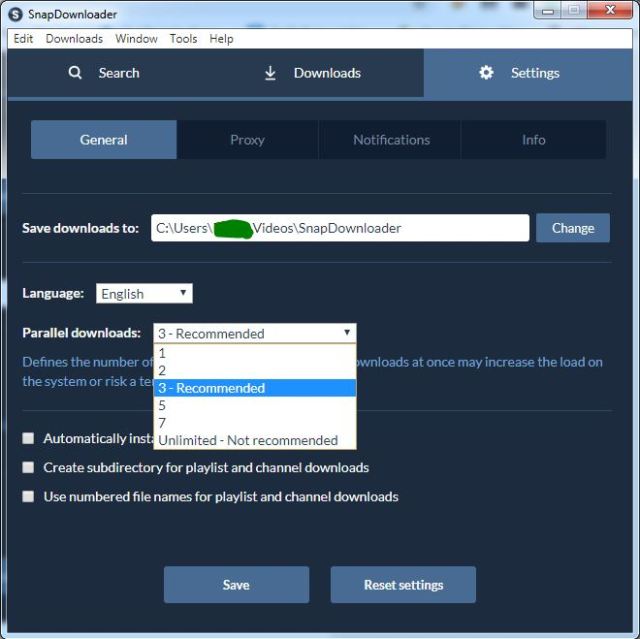Image resolution: width=640 pixels, height=639 pixels.
Task: Click the download arrow icon
Action: coord(270,73)
